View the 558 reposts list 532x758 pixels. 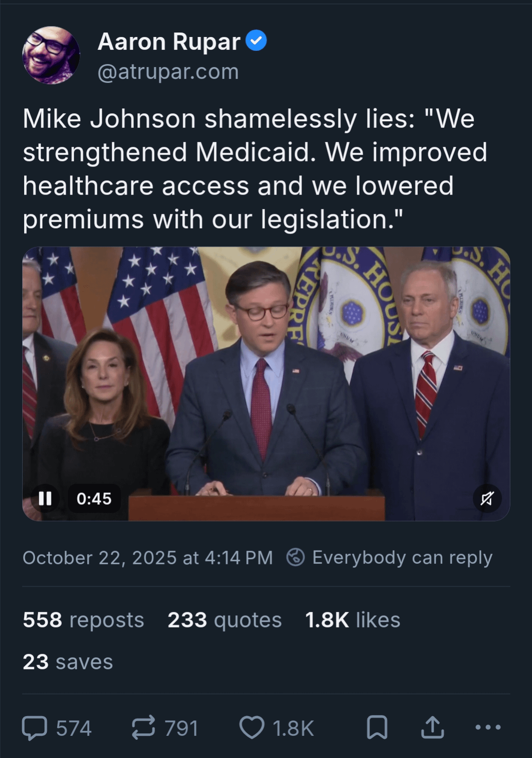click(x=83, y=620)
